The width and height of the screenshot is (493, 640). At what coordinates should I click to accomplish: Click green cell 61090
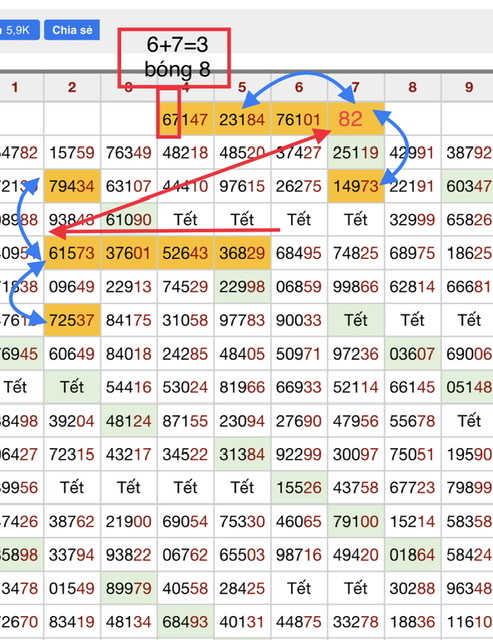pos(129,220)
